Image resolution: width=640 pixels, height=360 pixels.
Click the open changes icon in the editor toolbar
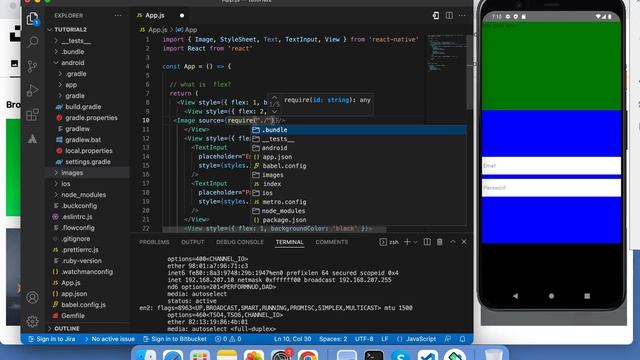coord(436,16)
